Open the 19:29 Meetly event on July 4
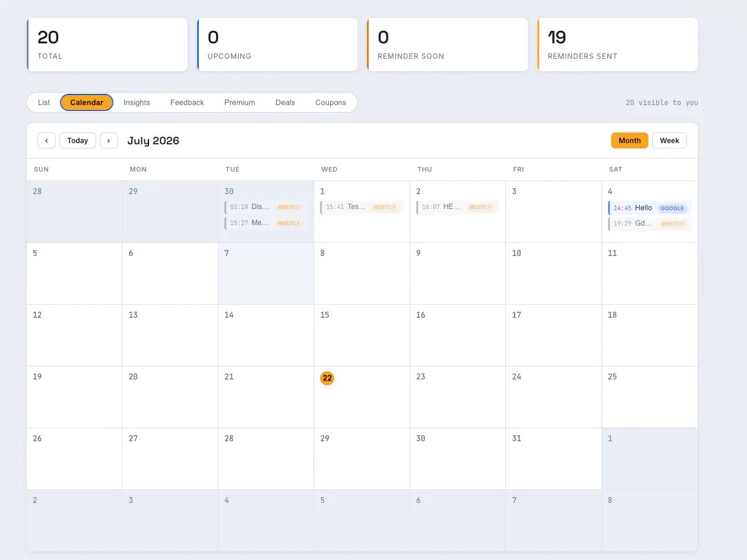Image resolution: width=747 pixels, height=560 pixels. (650, 224)
